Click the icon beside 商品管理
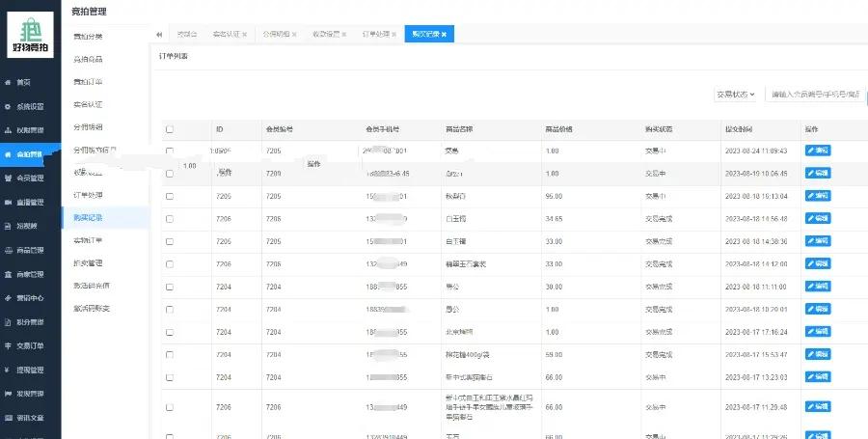868x439 pixels. [8, 250]
